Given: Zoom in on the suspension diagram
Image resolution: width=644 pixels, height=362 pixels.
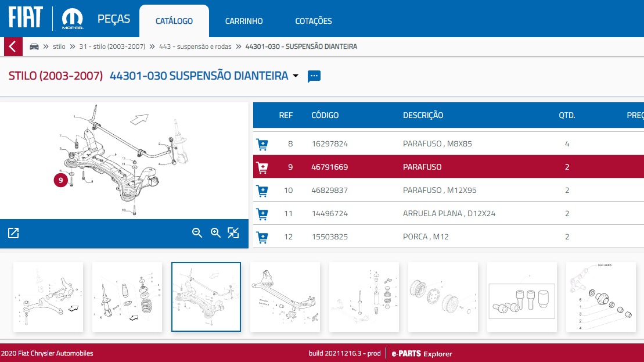Looking at the screenshot, I should pos(215,233).
